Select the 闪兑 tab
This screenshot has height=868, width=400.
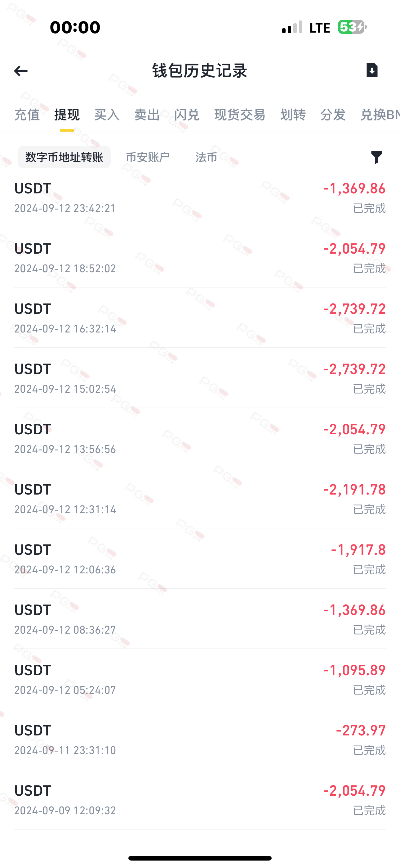pyautogui.click(x=187, y=115)
